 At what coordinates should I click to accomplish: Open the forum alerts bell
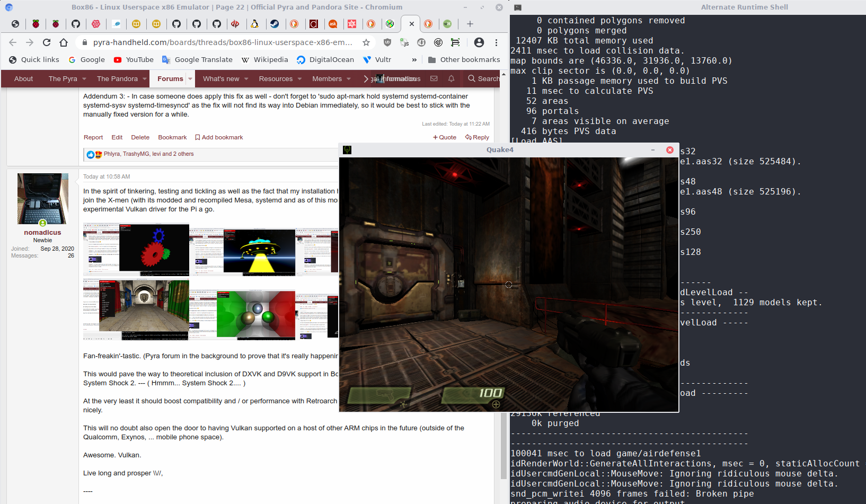pyautogui.click(x=451, y=78)
